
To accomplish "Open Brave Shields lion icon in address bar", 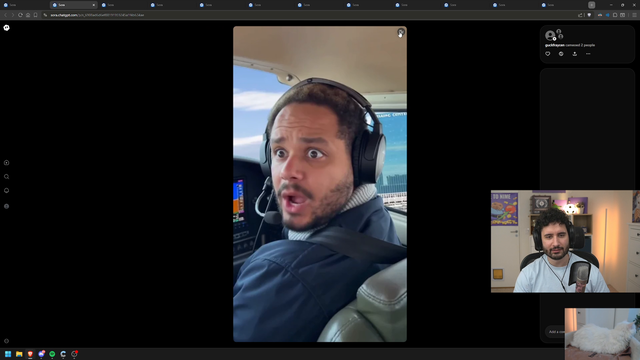I will [x=589, y=15].
